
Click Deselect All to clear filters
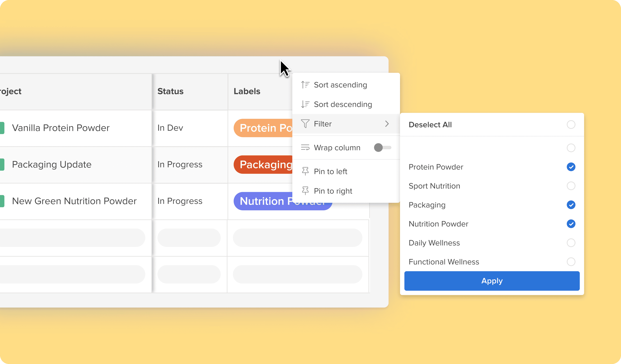(x=430, y=125)
